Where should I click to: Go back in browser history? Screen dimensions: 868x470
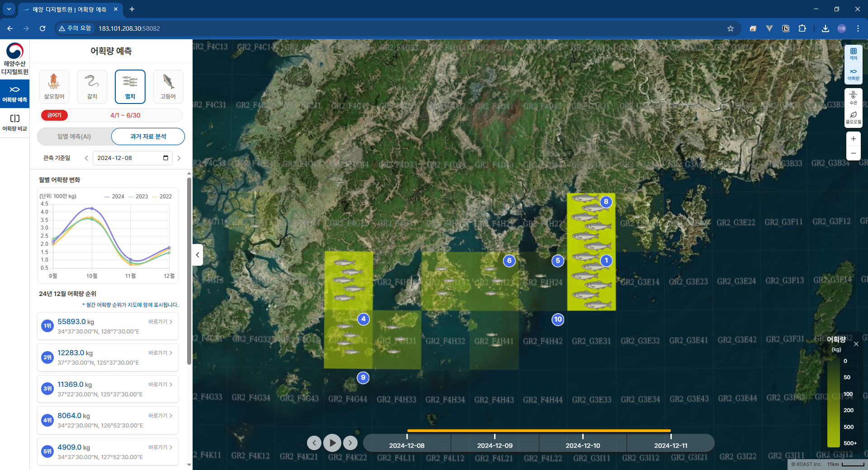tap(10, 28)
